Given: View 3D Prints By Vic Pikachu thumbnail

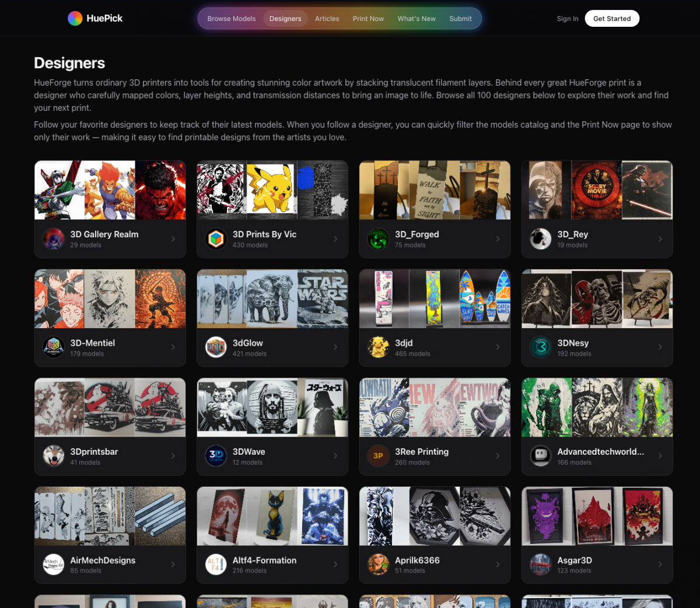Looking at the screenshot, I should [x=272, y=190].
